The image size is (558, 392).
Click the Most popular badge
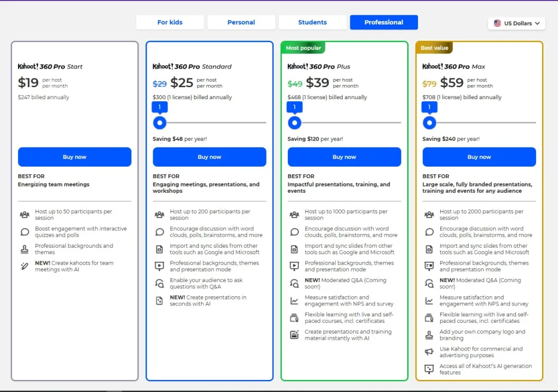coord(304,48)
